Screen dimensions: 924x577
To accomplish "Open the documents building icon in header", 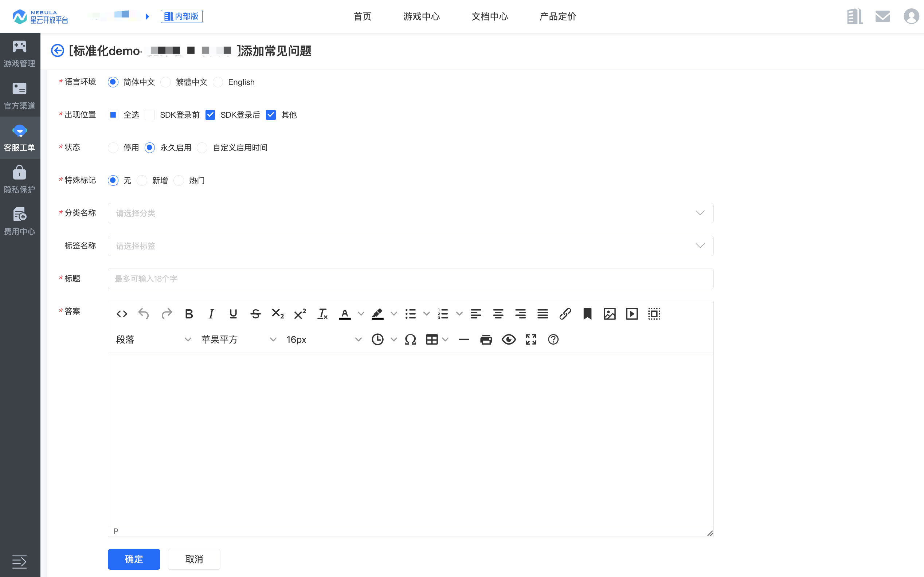I will point(854,16).
